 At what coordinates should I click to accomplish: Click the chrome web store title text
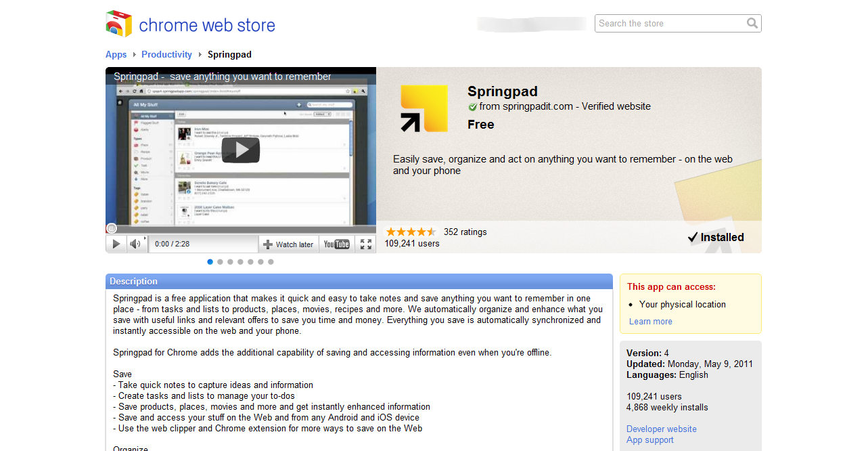[x=207, y=26]
